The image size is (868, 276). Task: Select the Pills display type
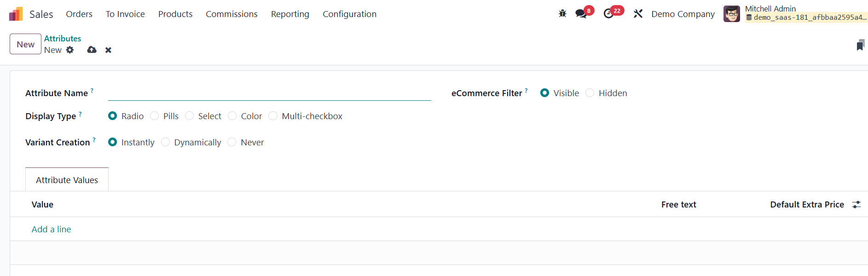coord(155,116)
